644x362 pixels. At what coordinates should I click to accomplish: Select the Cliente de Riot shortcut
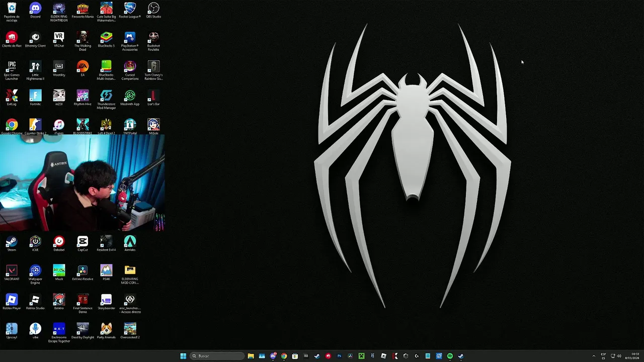[12, 40]
